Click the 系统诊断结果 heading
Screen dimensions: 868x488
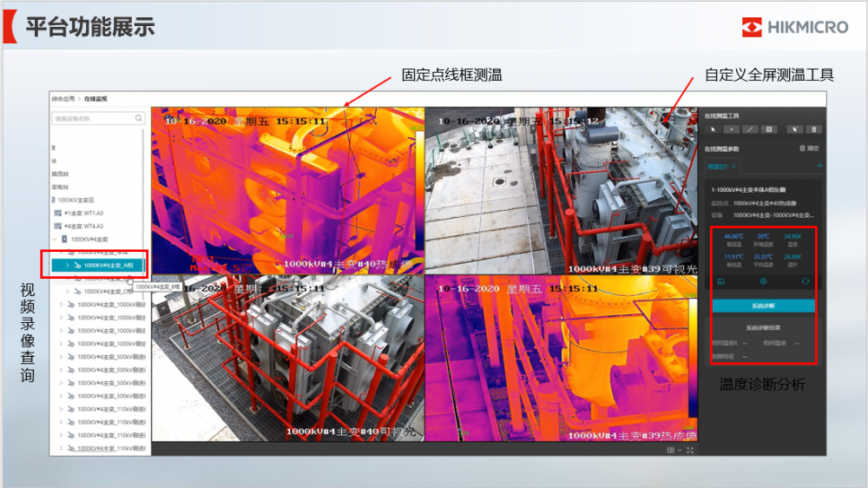(763, 328)
